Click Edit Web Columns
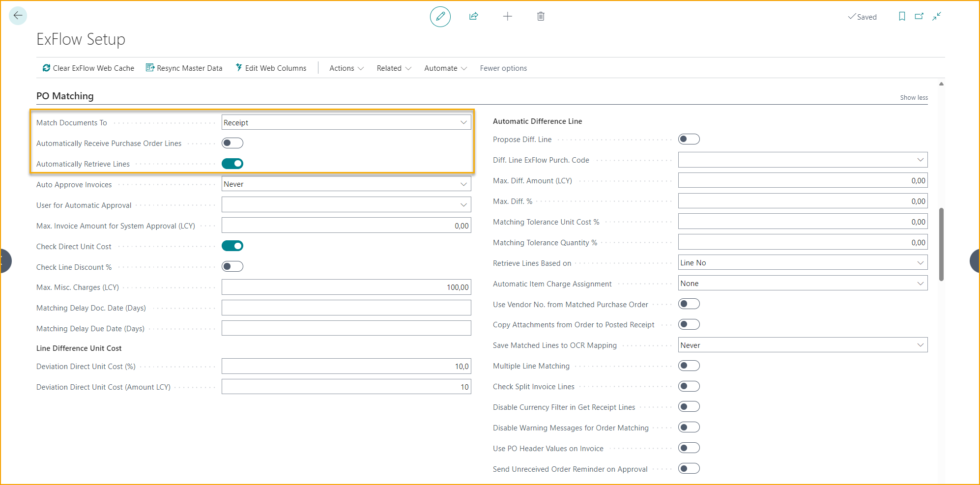This screenshot has width=980, height=485. pyautogui.click(x=271, y=68)
